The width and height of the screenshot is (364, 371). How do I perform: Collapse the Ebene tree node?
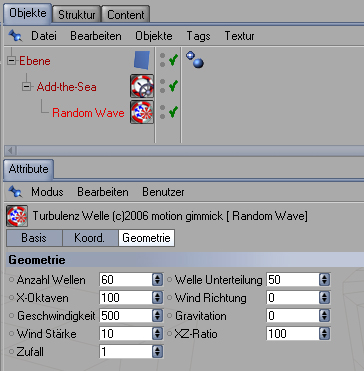12,61
